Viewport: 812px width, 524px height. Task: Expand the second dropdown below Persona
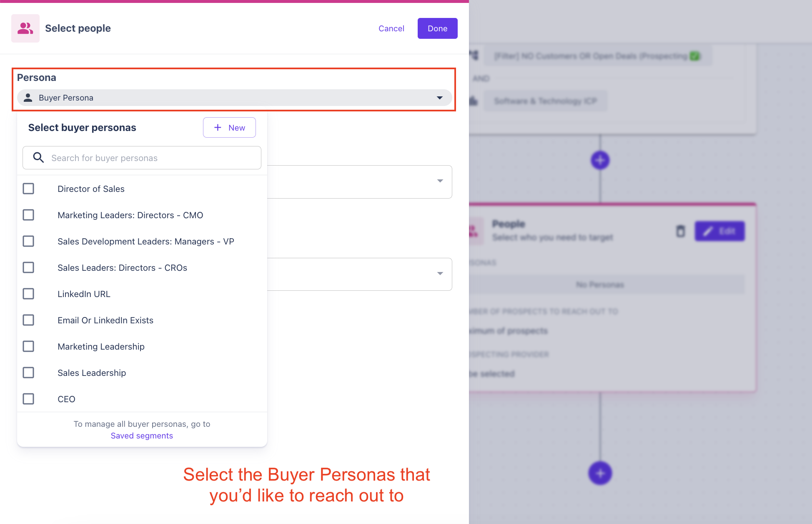click(440, 274)
